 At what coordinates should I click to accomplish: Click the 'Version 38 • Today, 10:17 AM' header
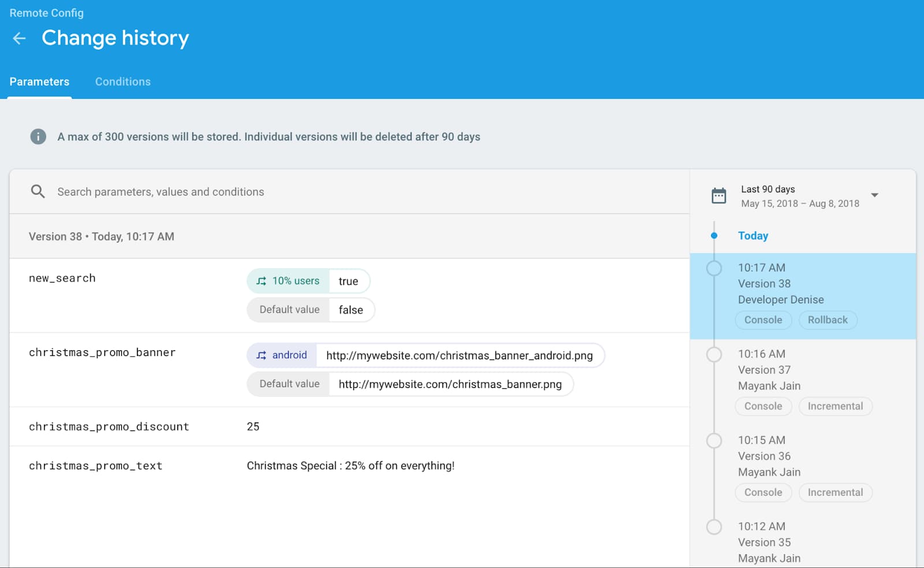tap(102, 236)
